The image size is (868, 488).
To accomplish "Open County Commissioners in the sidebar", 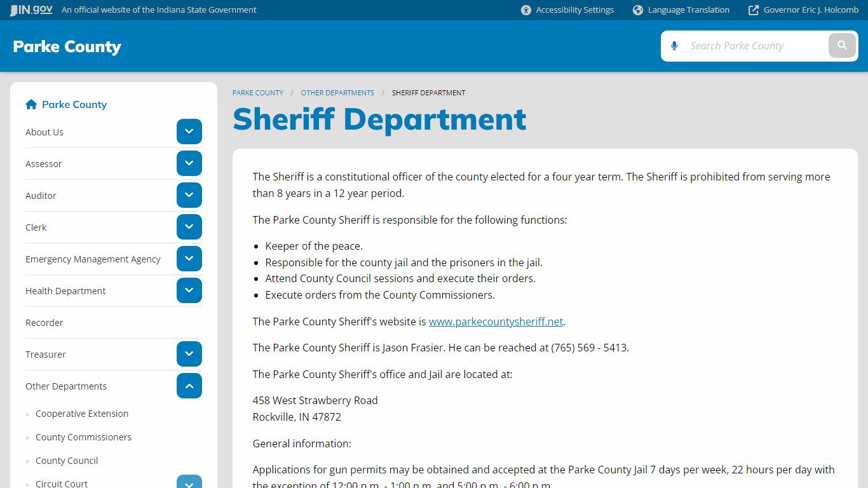I will 83,437.
